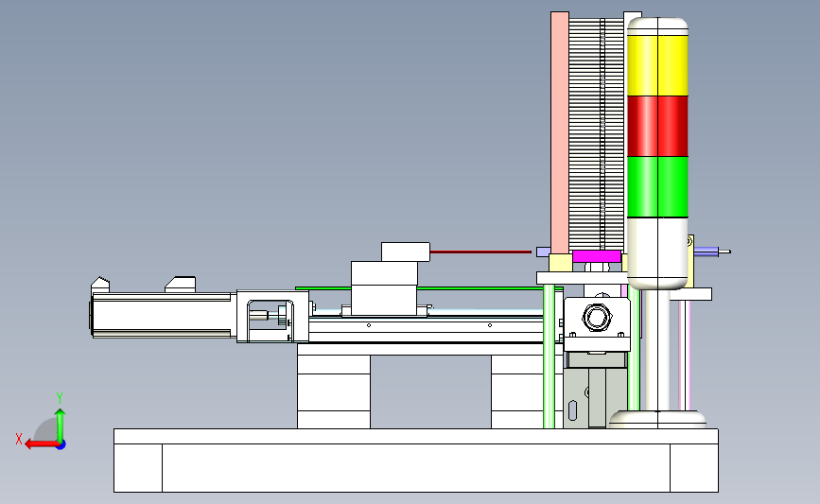Select the striped stacked magazine parts
Screen dimensions: 820x504
596,134
